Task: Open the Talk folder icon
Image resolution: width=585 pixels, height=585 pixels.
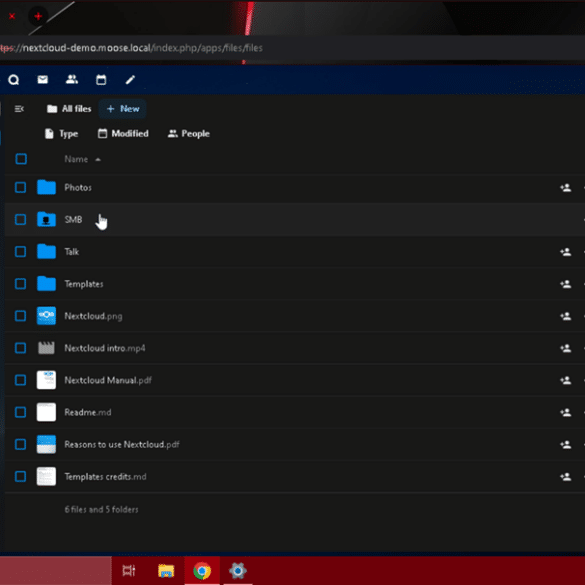Action: click(46, 251)
